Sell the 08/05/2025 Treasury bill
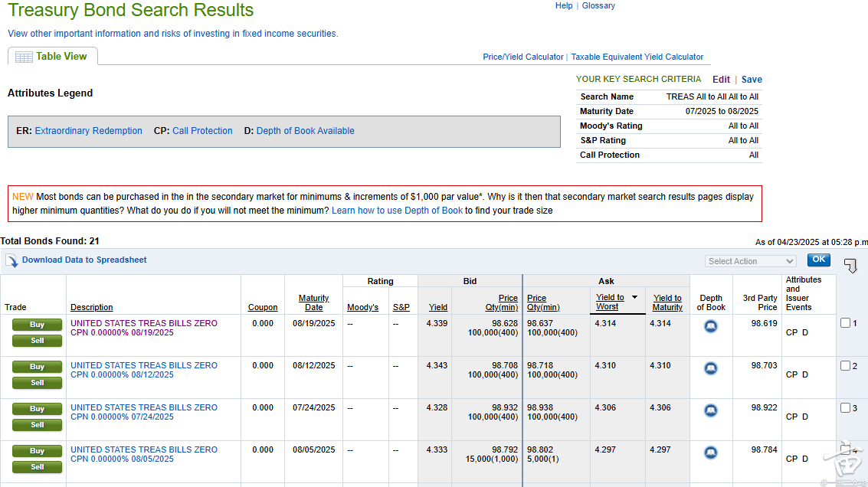This screenshot has width=868, height=487. 37,467
